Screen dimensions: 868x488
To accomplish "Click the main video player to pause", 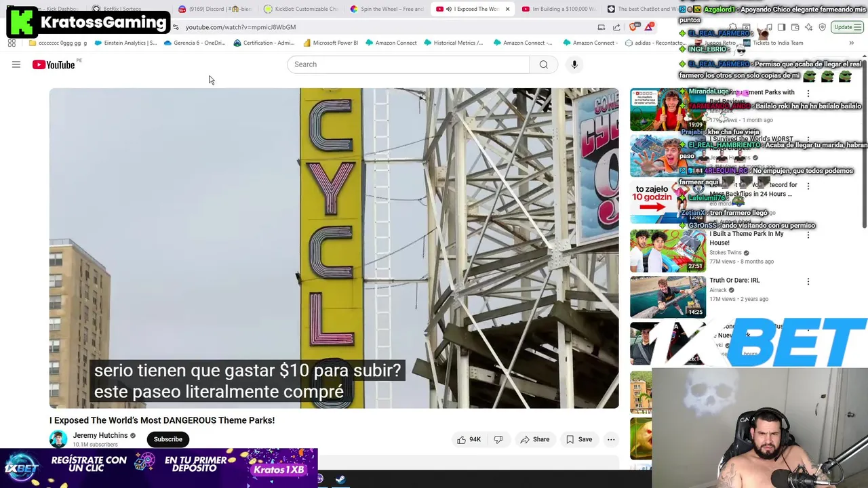I will click(334, 248).
